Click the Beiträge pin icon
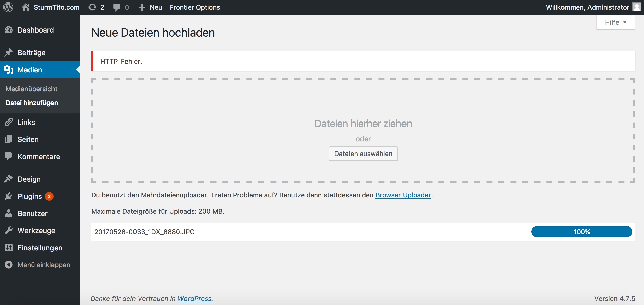Viewport: 644px width, 305px height. [9, 52]
